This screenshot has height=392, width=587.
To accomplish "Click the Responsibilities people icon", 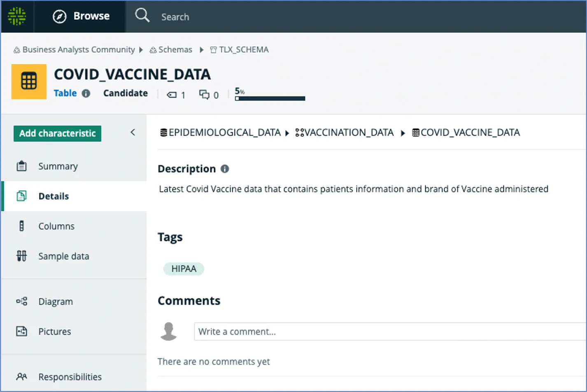I will pyautogui.click(x=21, y=376).
